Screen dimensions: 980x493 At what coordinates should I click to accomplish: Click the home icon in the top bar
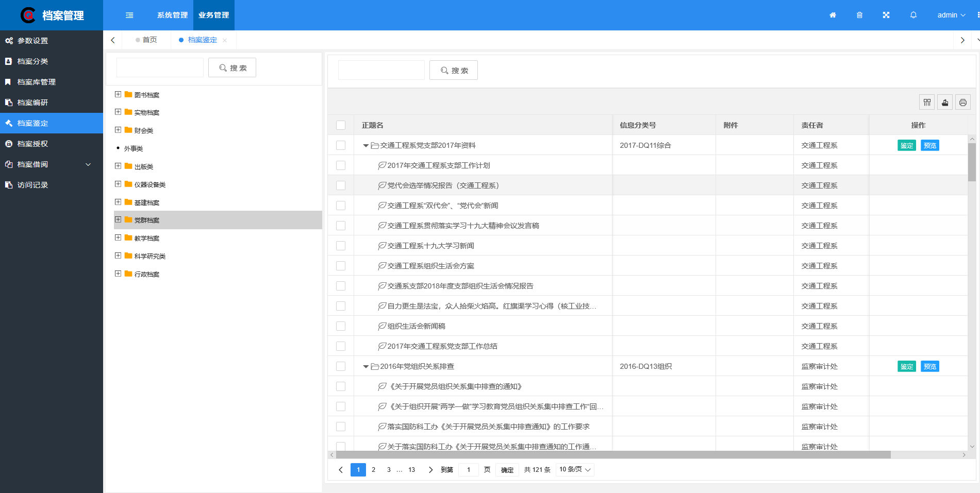(x=832, y=15)
